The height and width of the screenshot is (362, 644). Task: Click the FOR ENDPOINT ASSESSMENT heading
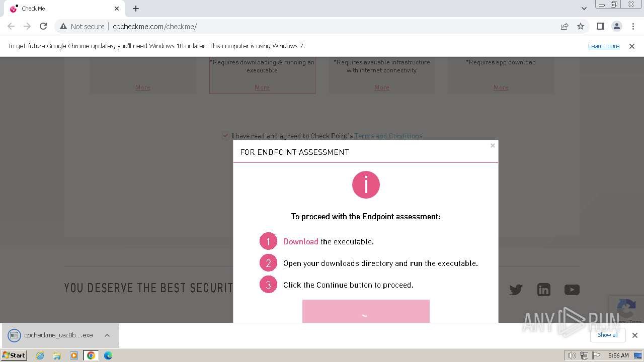point(294,152)
